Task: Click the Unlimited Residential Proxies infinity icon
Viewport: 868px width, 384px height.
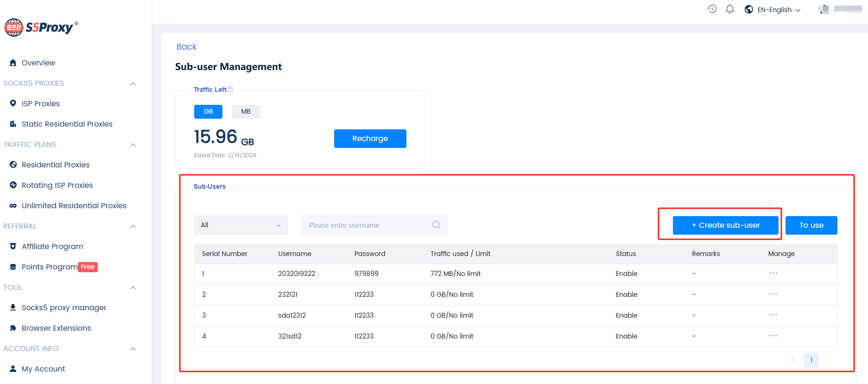Action: [13, 205]
